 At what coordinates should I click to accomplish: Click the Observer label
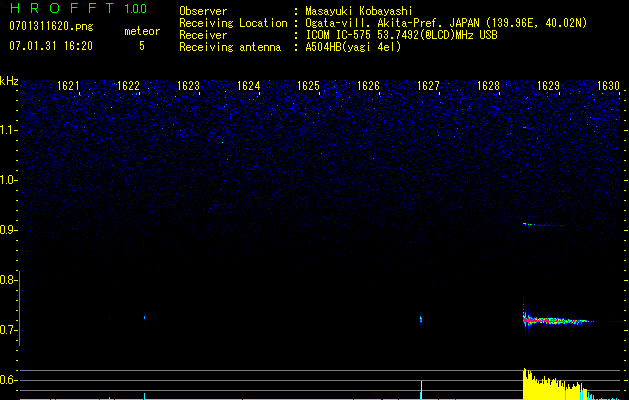pos(203,11)
